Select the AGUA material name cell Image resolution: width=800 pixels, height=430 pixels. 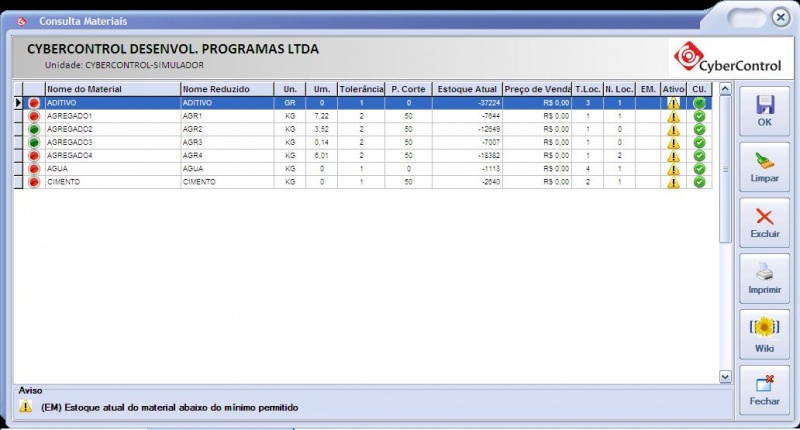(113, 169)
